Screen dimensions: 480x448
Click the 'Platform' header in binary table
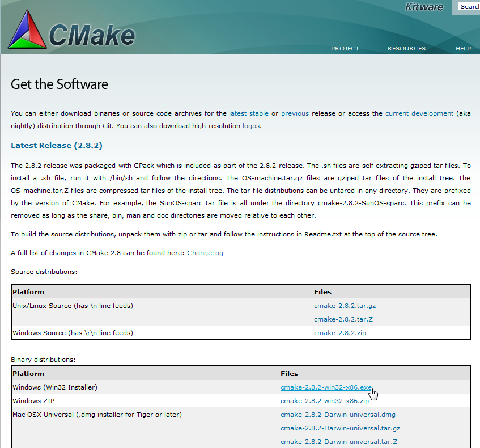pyautogui.click(x=28, y=374)
